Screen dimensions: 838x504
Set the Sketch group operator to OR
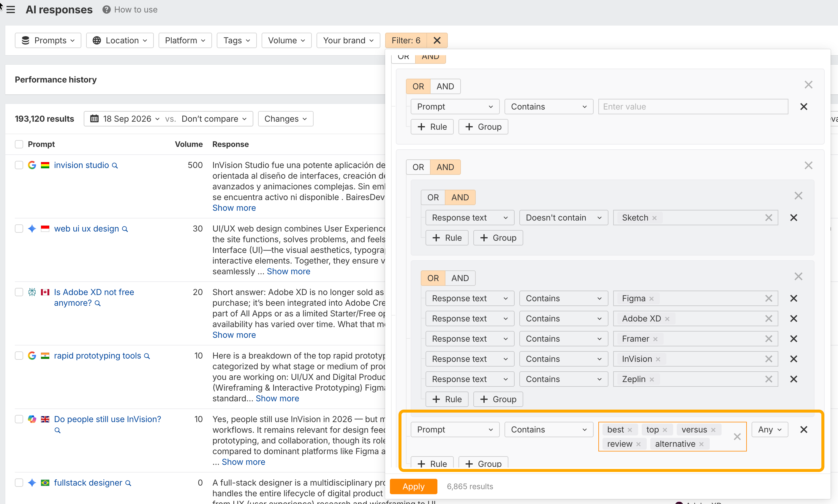[433, 197]
